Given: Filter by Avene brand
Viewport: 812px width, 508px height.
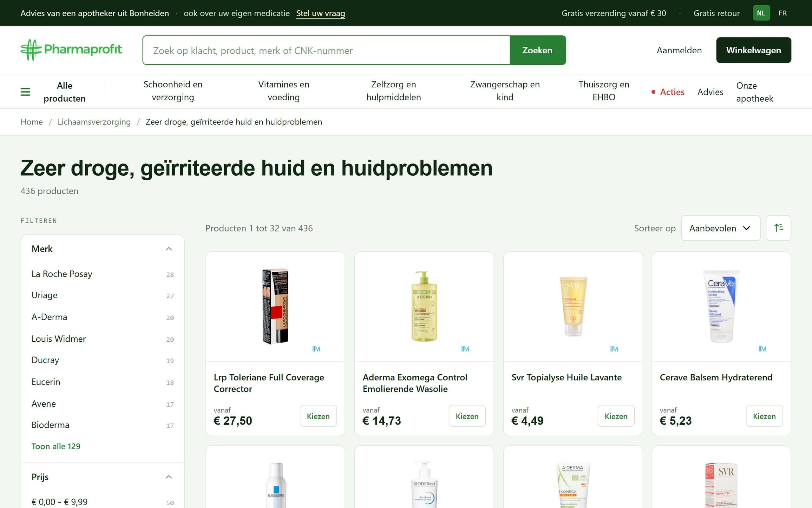Looking at the screenshot, I should pos(102,404).
